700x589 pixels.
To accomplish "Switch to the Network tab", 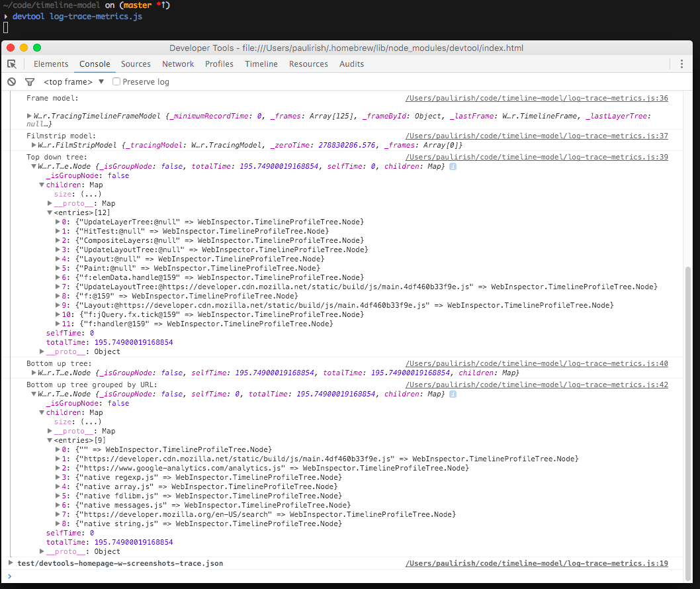I will [178, 64].
